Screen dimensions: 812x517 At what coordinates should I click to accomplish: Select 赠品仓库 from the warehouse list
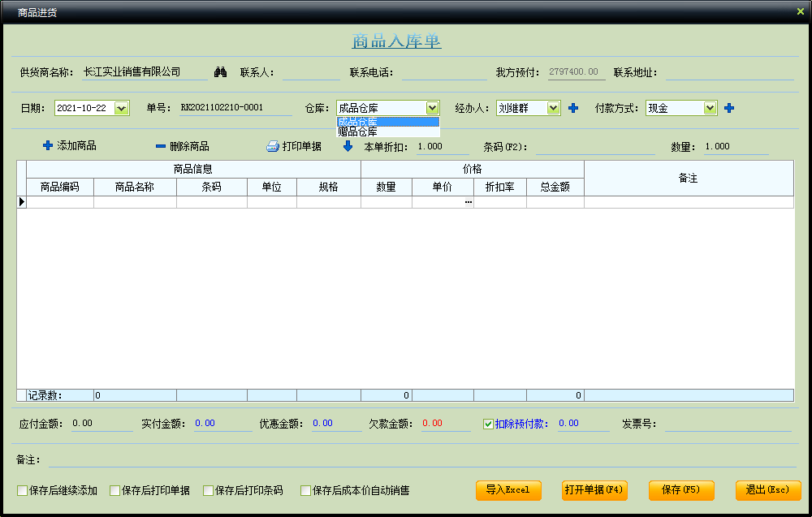pos(388,132)
